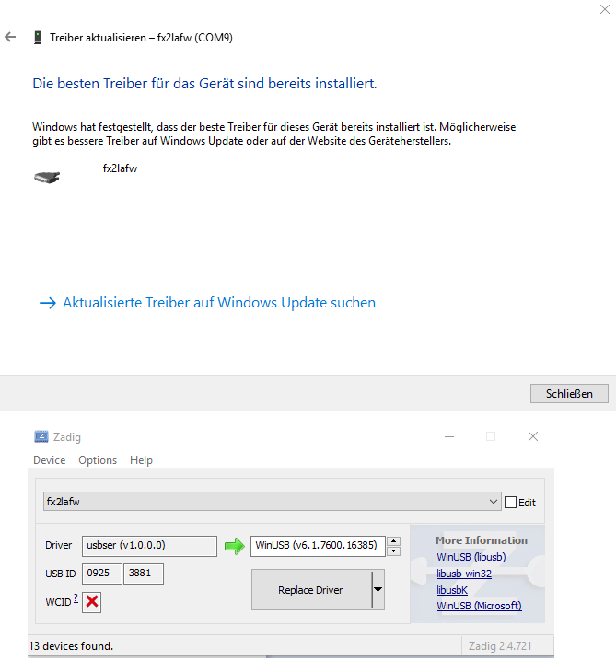
Task: Click the fx2lafw device name label in dialog
Action: tap(120, 168)
